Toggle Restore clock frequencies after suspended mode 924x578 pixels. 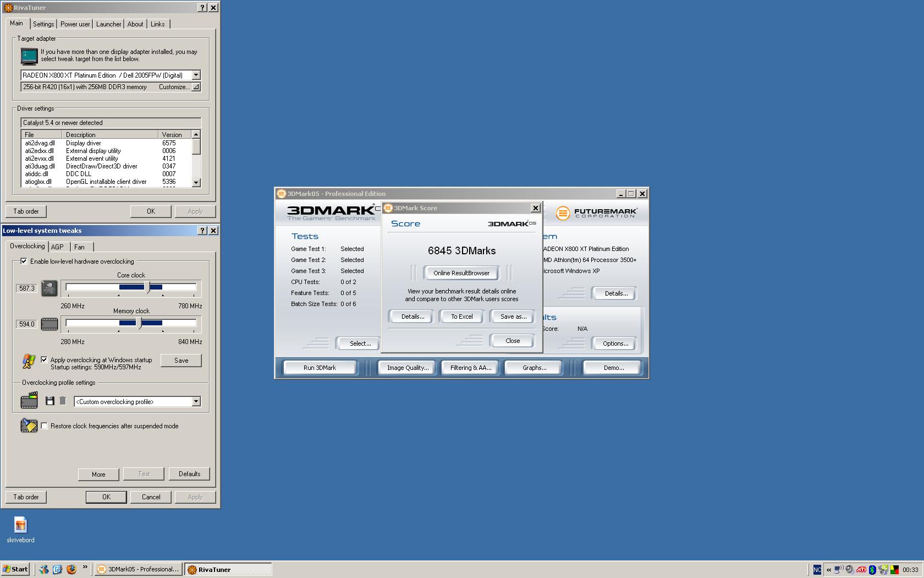click(44, 426)
